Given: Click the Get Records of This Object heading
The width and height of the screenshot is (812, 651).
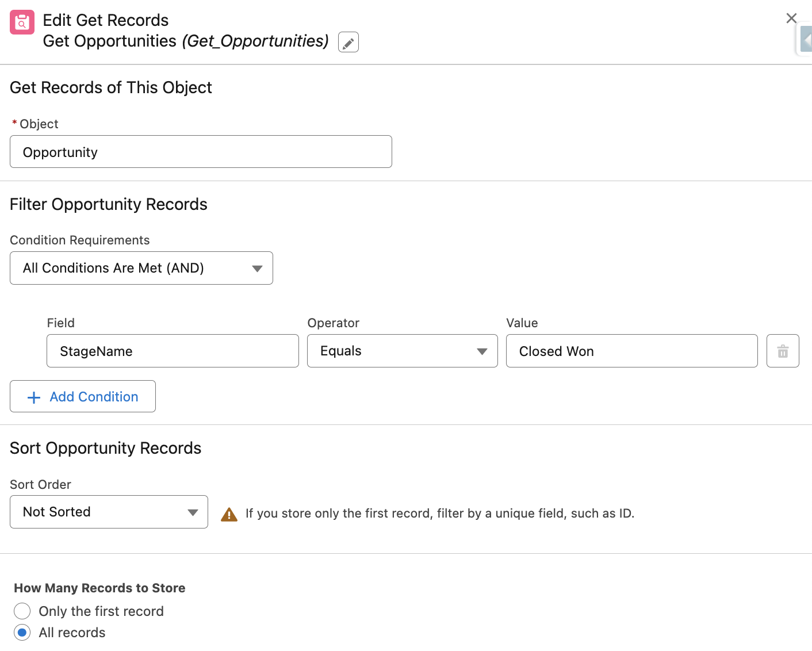Looking at the screenshot, I should 111,87.
